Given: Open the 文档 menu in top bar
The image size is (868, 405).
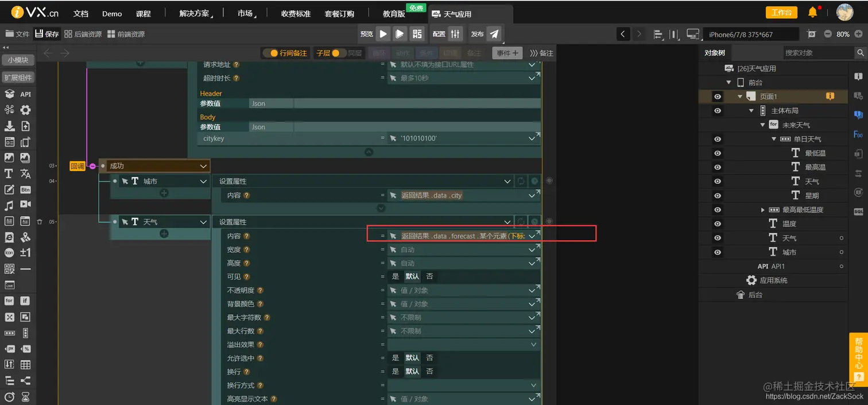Looking at the screenshot, I should click(x=81, y=13).
